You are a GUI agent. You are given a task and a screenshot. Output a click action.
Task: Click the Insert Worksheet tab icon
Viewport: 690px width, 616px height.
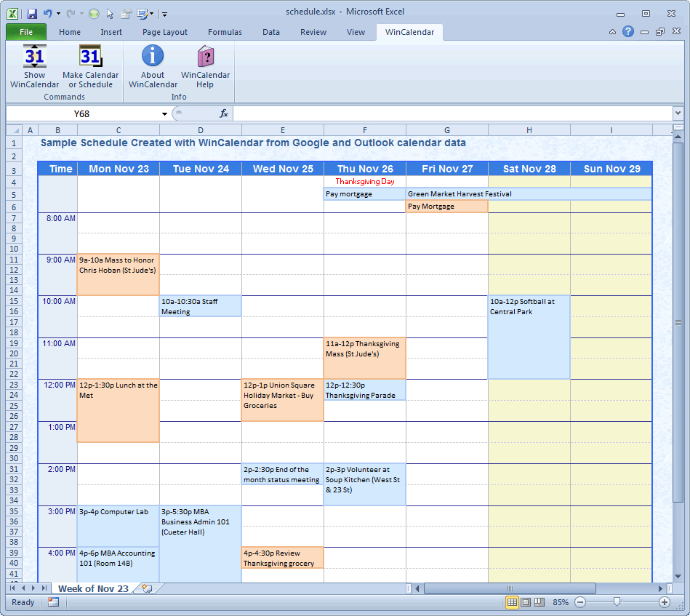(147, 588)
